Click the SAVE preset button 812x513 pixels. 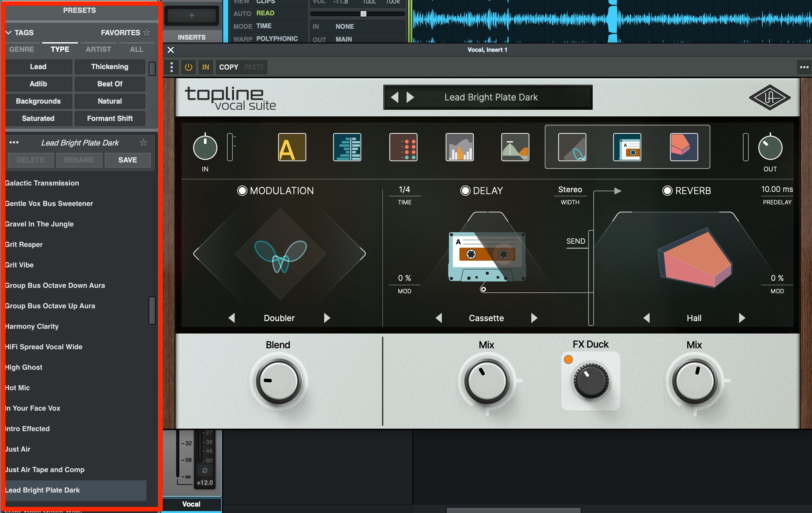[128, 160]
